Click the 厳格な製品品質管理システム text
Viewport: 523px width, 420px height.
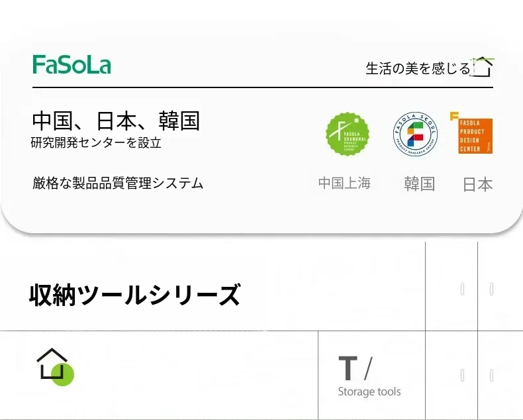pos(118,184)
